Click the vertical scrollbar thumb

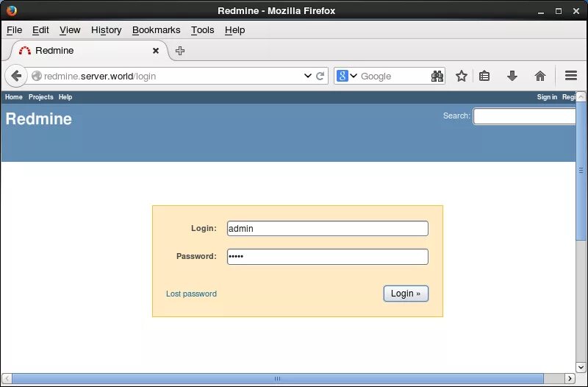click(x=581, y=171)
